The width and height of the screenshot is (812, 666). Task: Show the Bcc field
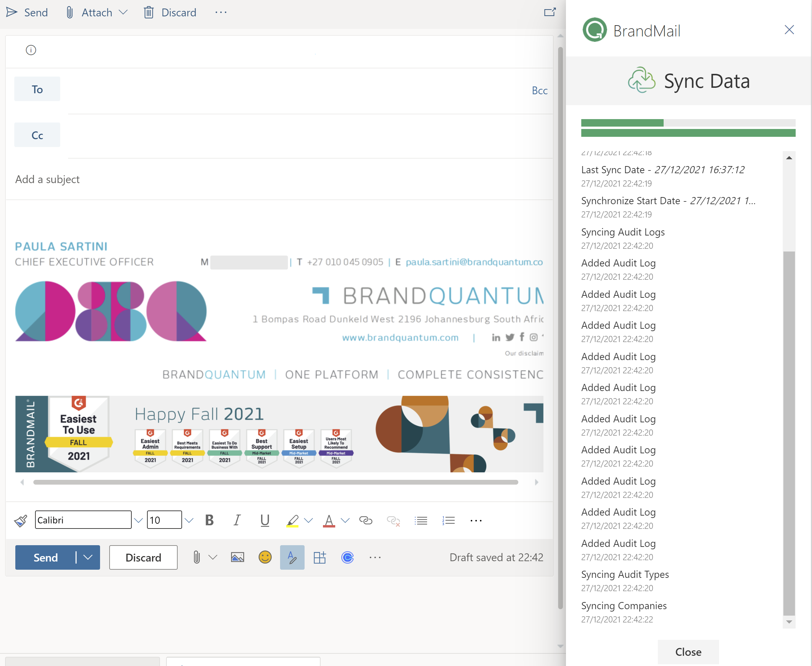(539, 91)
